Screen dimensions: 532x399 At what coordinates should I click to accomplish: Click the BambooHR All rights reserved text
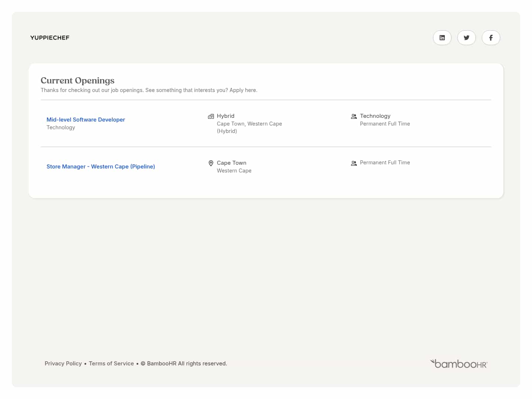pyautogui.click(x=187, y=364)
